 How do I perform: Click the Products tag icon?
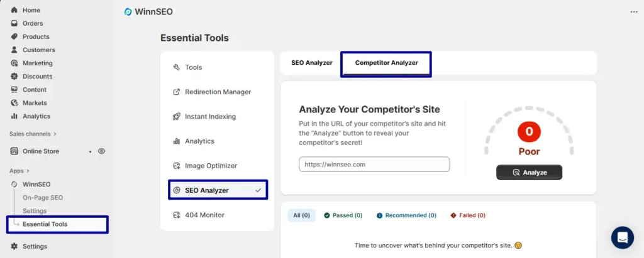14,36
